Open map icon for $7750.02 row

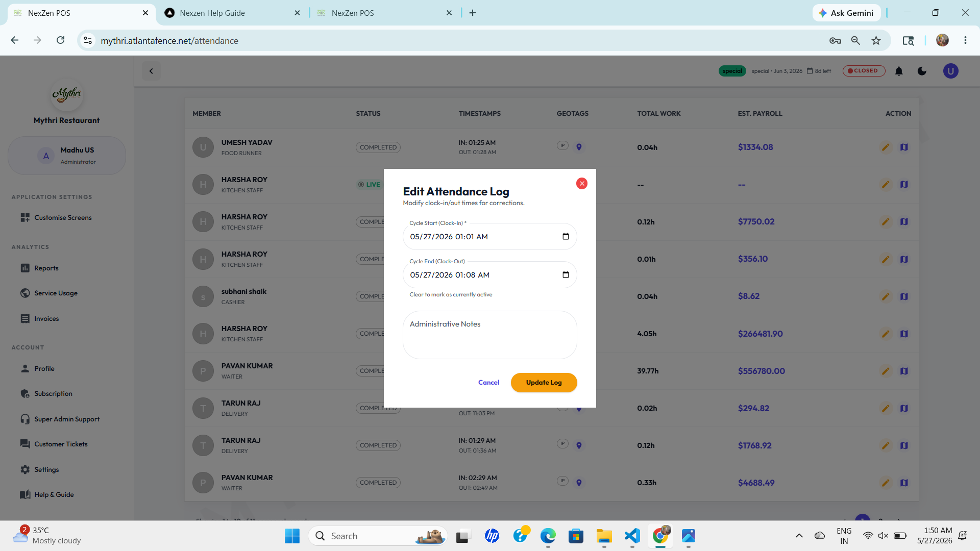tap(904, 222)
